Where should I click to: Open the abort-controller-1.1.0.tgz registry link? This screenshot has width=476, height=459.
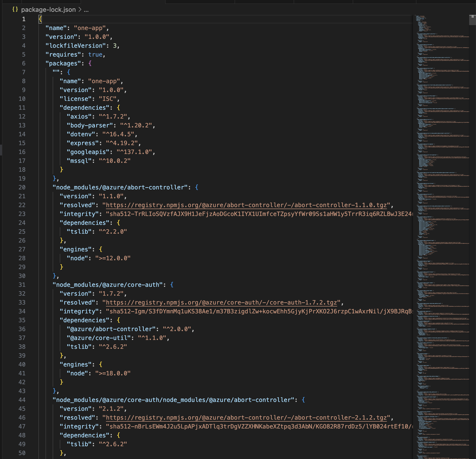click(x=246, y=205)
